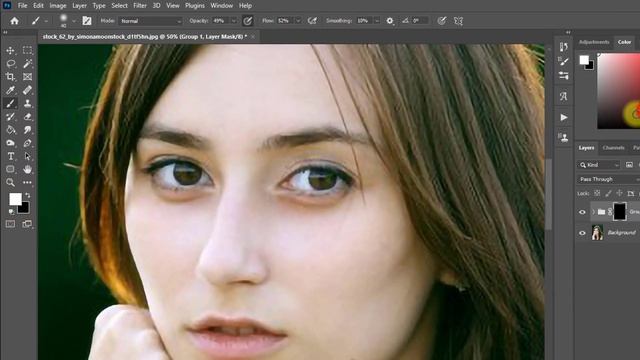Image resolution: width=640 pixels, height=360 pixels.
Task: Open the File menu
Action: (22, 6)
